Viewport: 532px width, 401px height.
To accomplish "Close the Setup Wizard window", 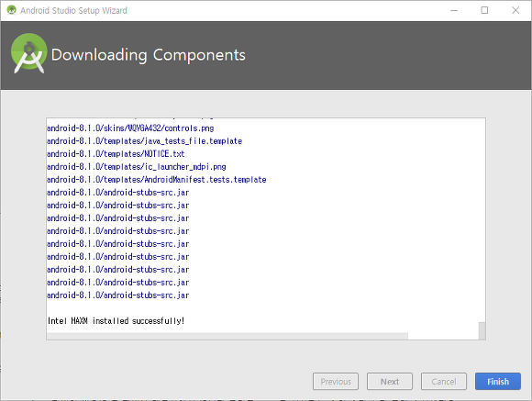I will 515,10.
